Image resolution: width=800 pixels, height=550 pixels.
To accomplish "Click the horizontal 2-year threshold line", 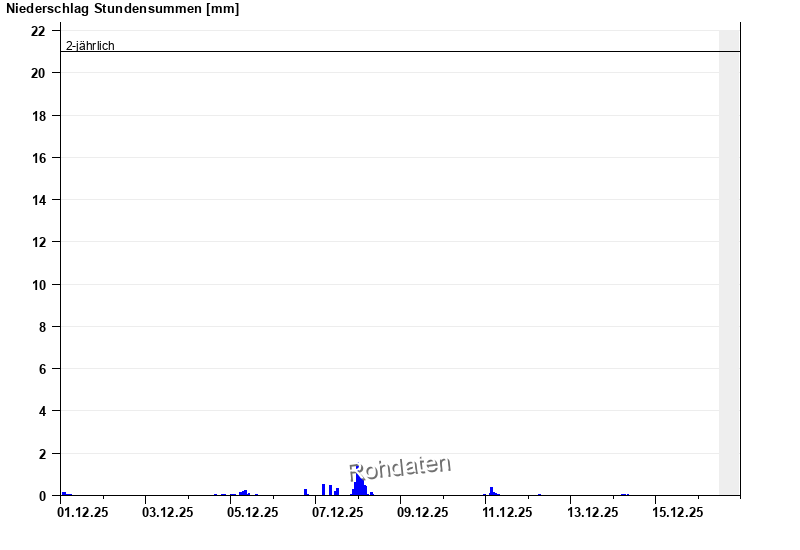I will point(400,51).
